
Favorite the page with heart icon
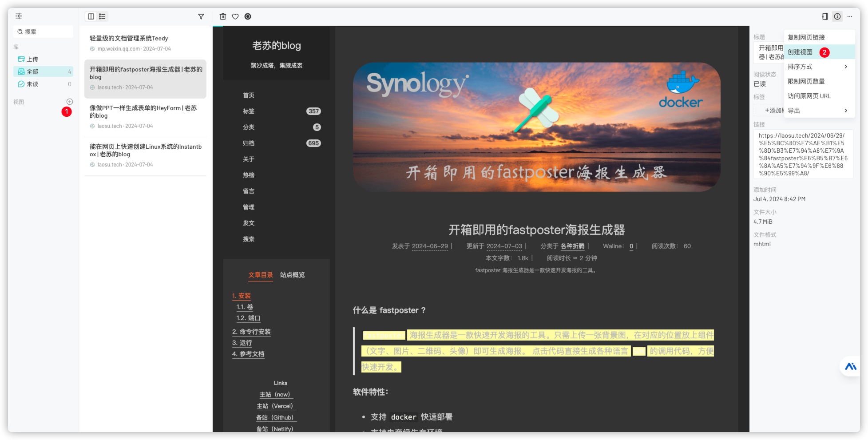click(235, 16)
